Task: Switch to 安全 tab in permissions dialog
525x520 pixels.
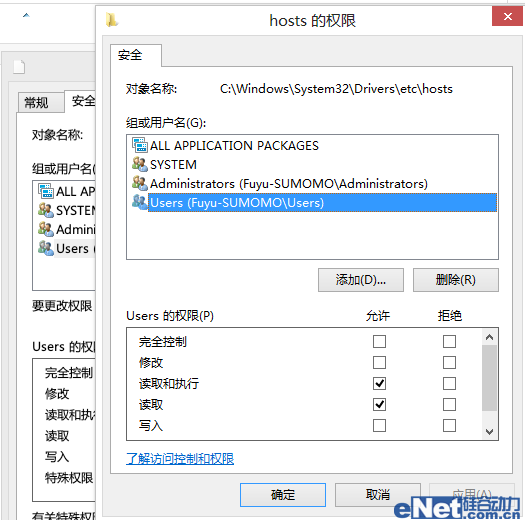Action: coord(136,55)
